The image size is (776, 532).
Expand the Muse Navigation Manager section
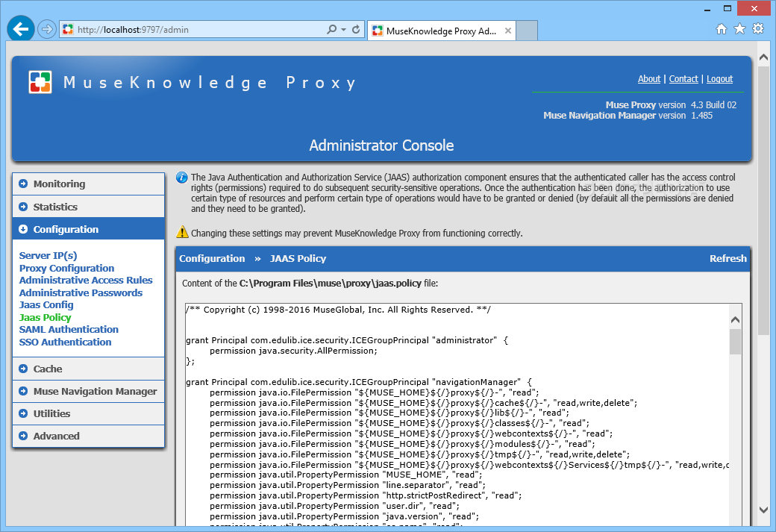(x=89, y=391)
